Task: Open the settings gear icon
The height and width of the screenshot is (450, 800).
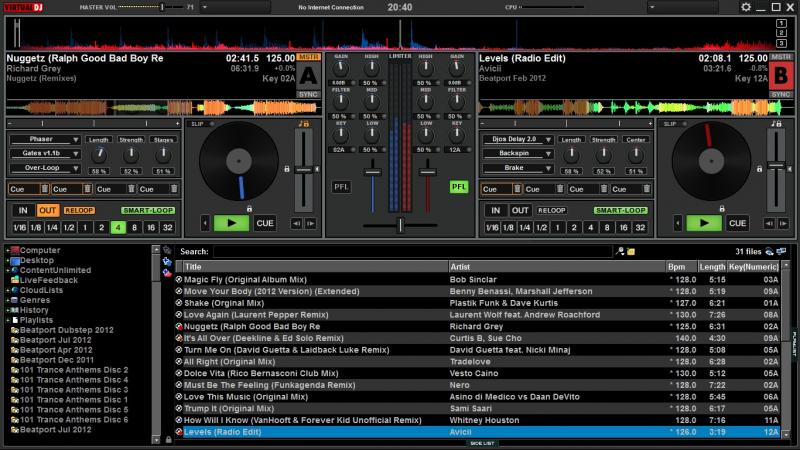Action: pyautogui.click(x=746, y=7)
